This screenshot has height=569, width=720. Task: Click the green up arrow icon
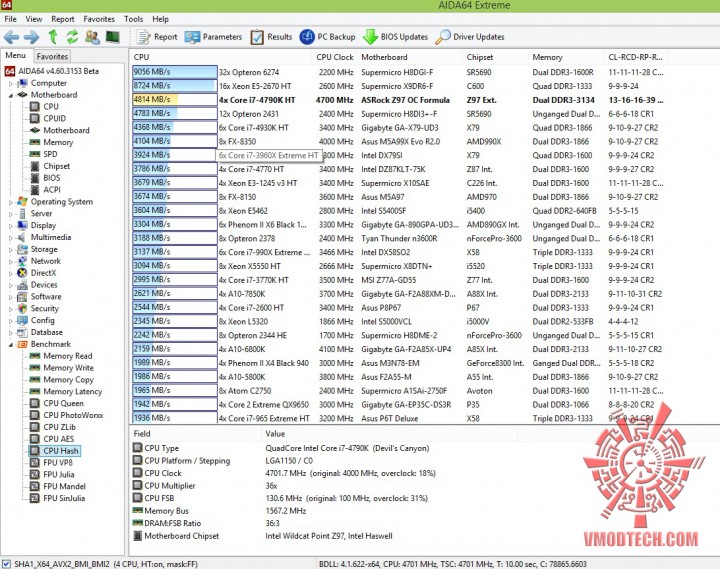click(53, 37)
